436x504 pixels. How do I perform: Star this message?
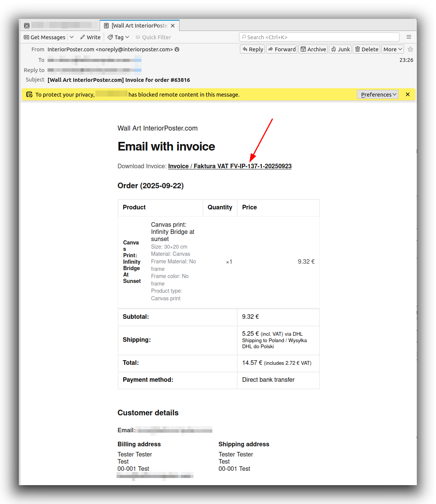(410, 49)
